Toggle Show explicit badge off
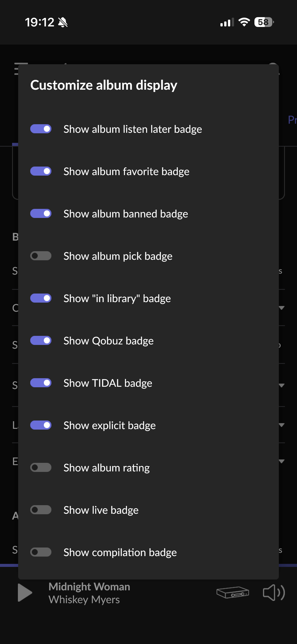Image resolution: width=297 pixels, height=644 pixels. [41, 425]
